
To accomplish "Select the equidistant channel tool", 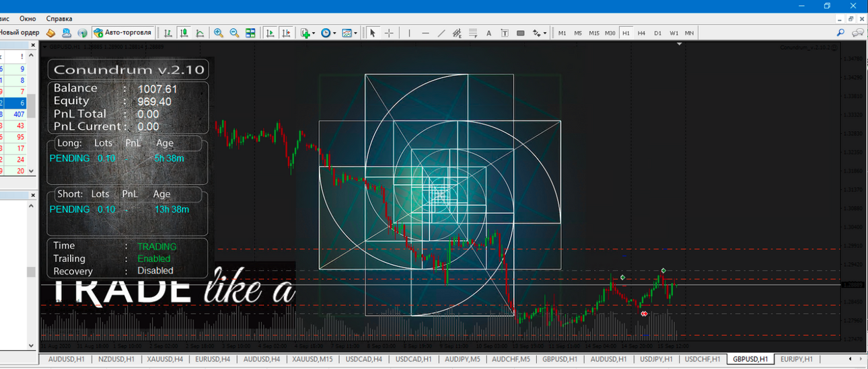I will coord(457,32).
